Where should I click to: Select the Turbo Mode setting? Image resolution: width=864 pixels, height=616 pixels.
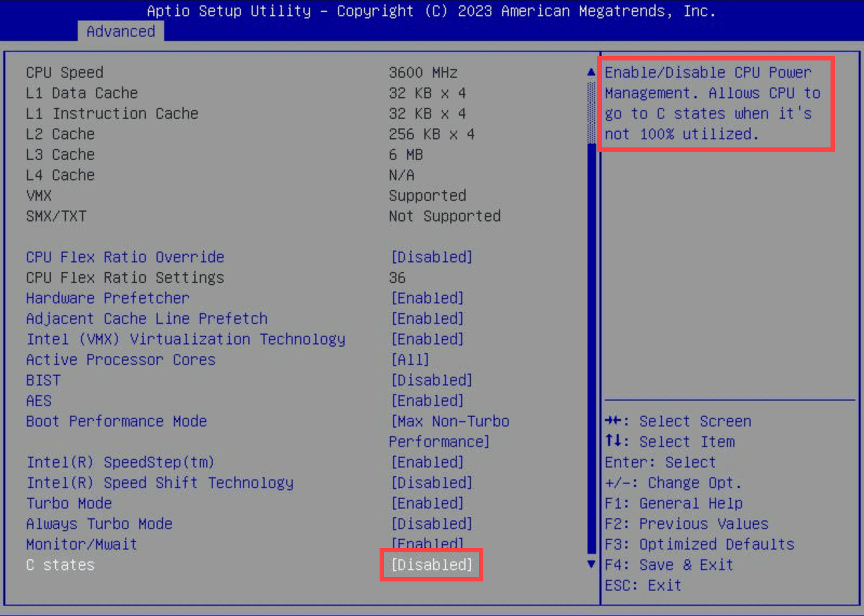(x=69, y=503)
